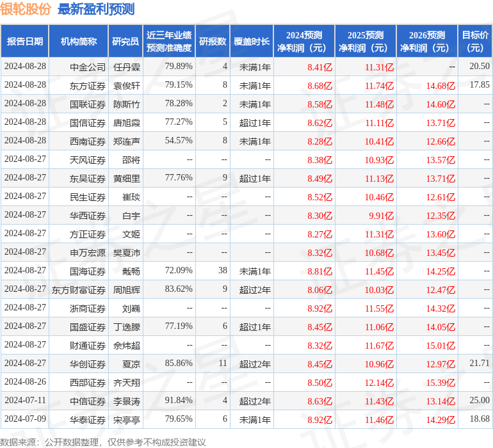493x448 pixels.
Task: Select the 东方财富证券 institution cell
Action: [79, 289]
